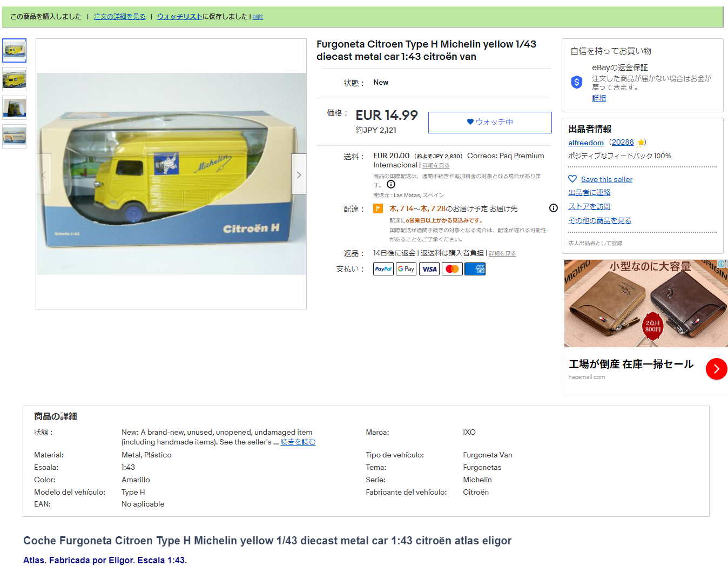Open ウォッチリスト link in green banner
Image resolution: width=728 pixels, height=573 pixels.
point(180,17)
